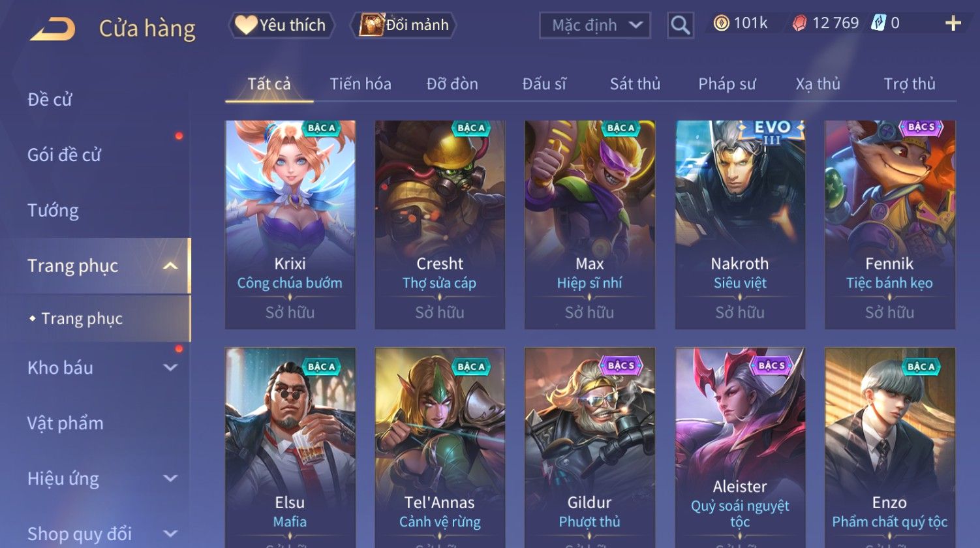The width and height of the screenshot is (980, 548).
Task: Open Yêu thích favorites heart button
Action: [x=281, y=25]
